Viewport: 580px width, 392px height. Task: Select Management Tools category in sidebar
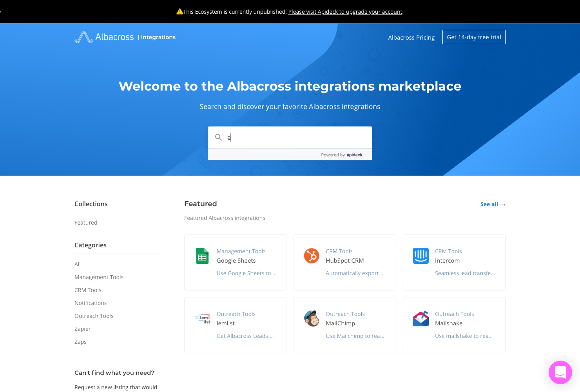click(x=99, y=277)
